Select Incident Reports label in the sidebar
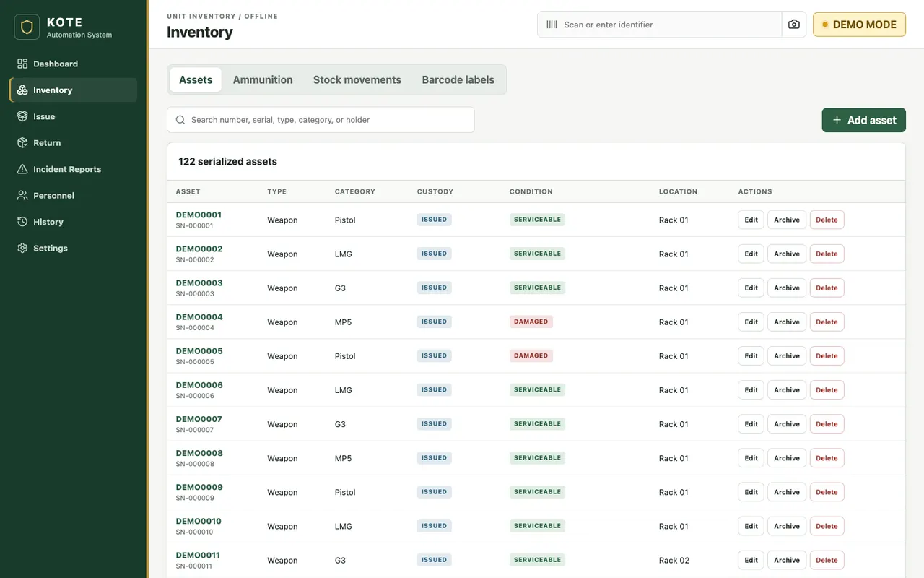This screenshot has height=578, width=924. tap(67, 169)
